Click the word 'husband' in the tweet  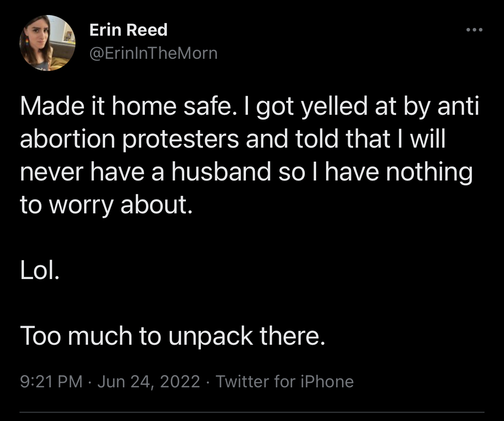click(x=221, y=172)
